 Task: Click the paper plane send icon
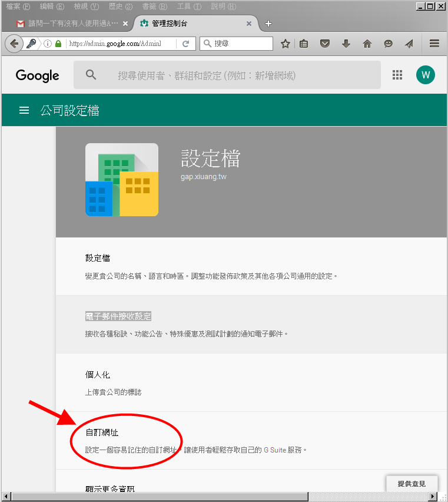click(x=409, y=44)
